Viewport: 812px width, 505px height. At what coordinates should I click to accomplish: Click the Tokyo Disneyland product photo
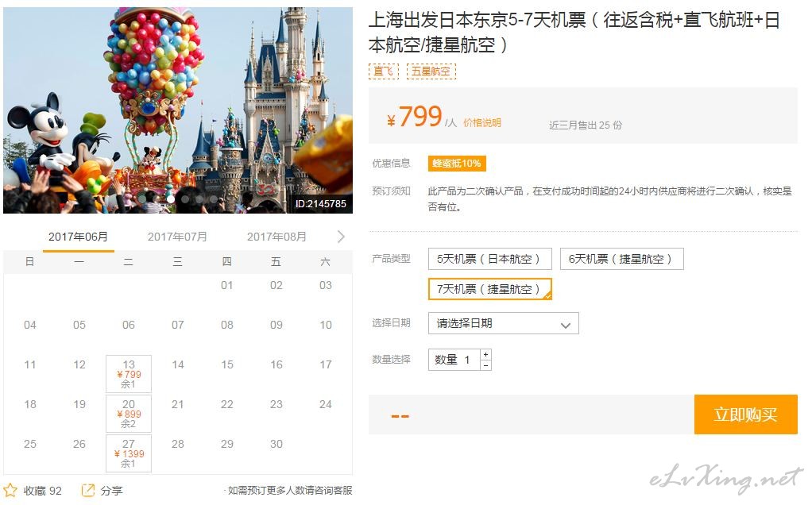(x=178, y=110)
